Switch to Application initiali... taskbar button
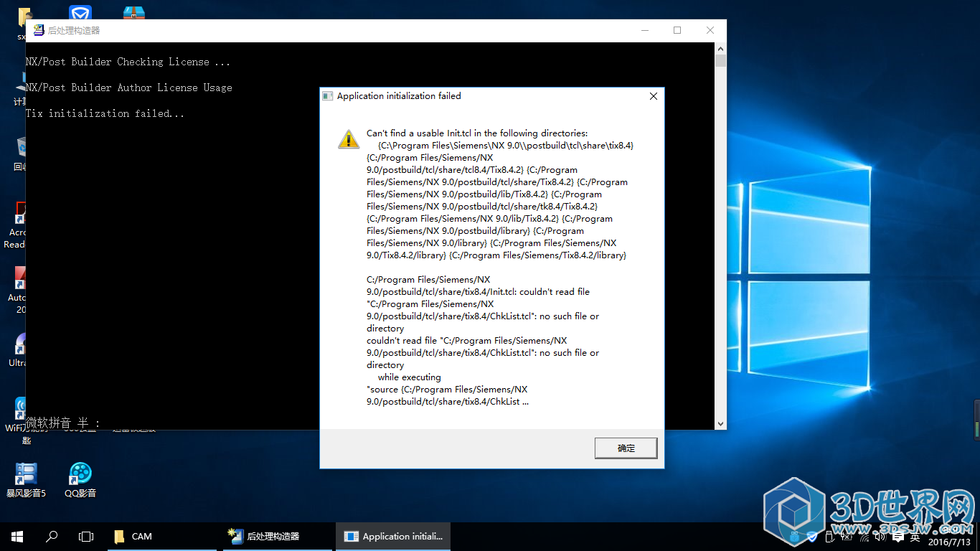980x551 pixels. click(393, 537)
